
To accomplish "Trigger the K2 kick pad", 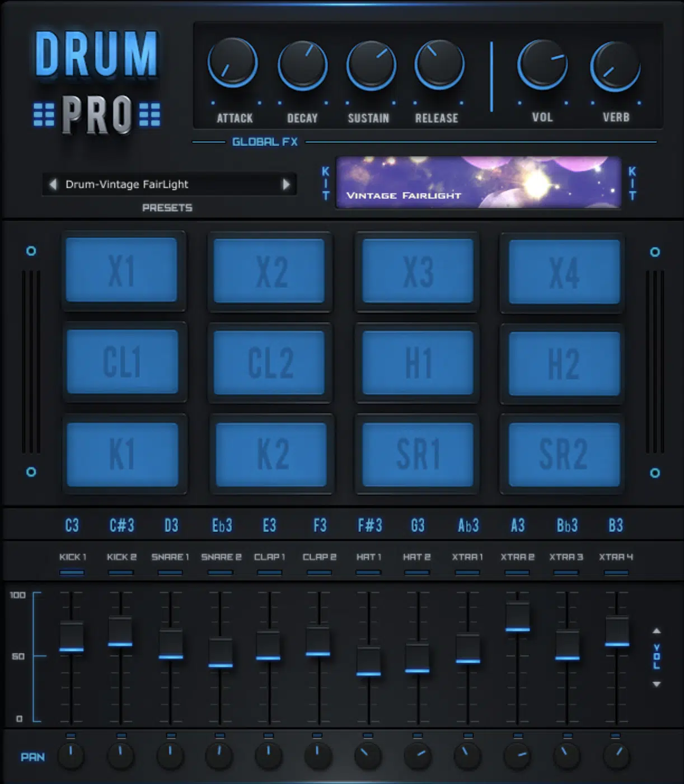I will (x=271, y=454).
